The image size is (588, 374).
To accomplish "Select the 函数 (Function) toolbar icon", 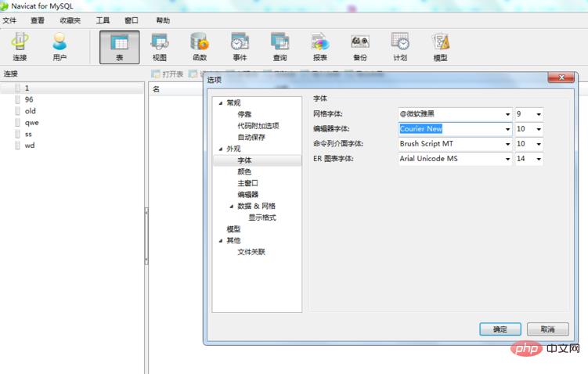I will (200, 47).
